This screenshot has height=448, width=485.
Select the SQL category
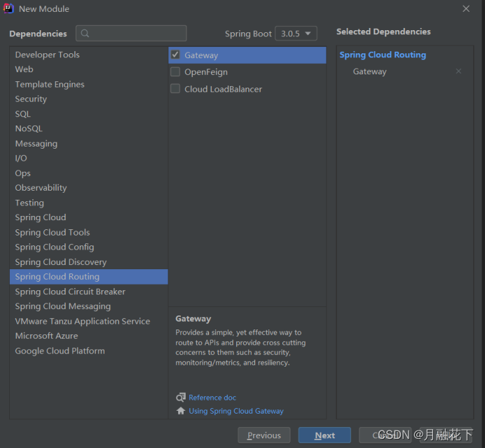click(x=89, y=114)
